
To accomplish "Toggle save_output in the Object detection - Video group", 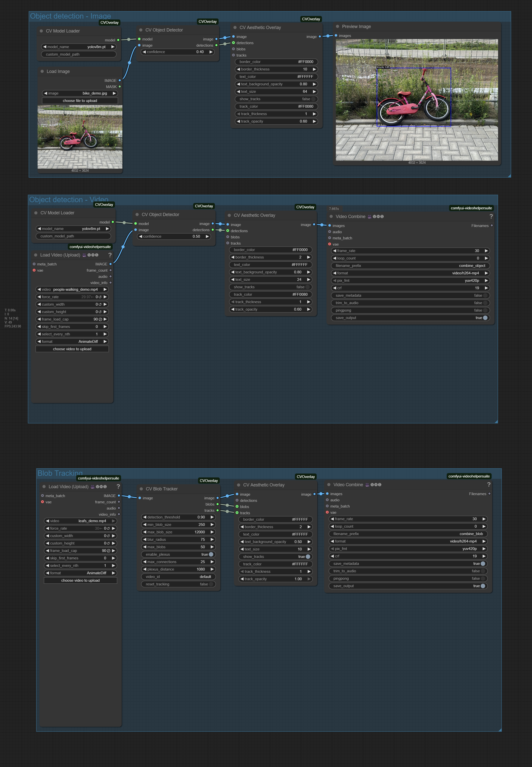I will click(x=410, y=318).
